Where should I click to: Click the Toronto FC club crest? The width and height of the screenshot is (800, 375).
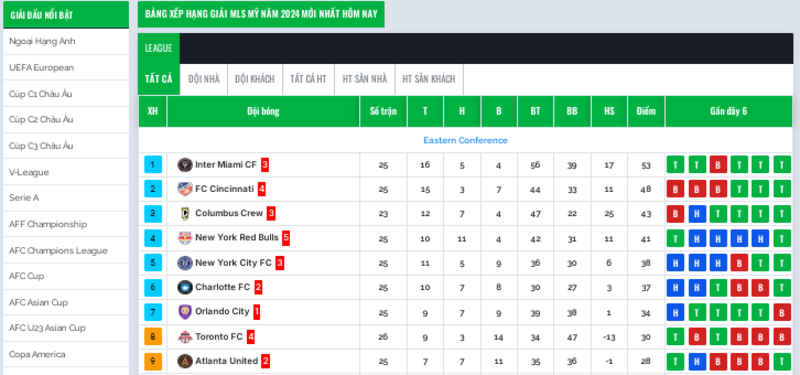pyautogui.click(x=185, y=337)
